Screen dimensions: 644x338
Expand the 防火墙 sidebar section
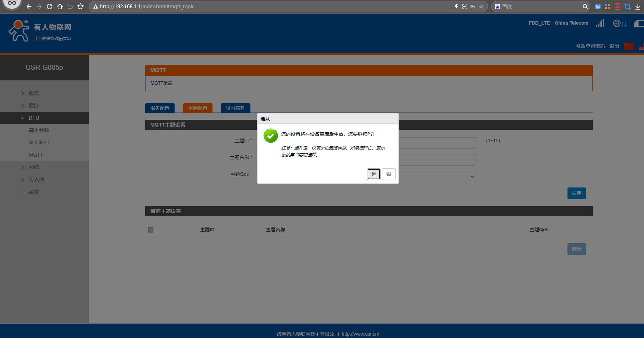point(36,180)
